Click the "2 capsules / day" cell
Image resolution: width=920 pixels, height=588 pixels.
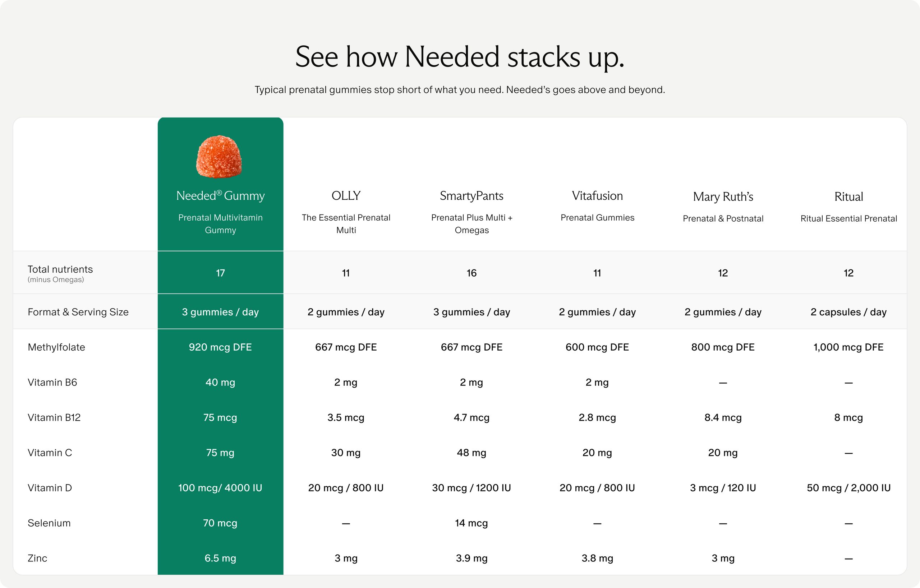point(848,312)
